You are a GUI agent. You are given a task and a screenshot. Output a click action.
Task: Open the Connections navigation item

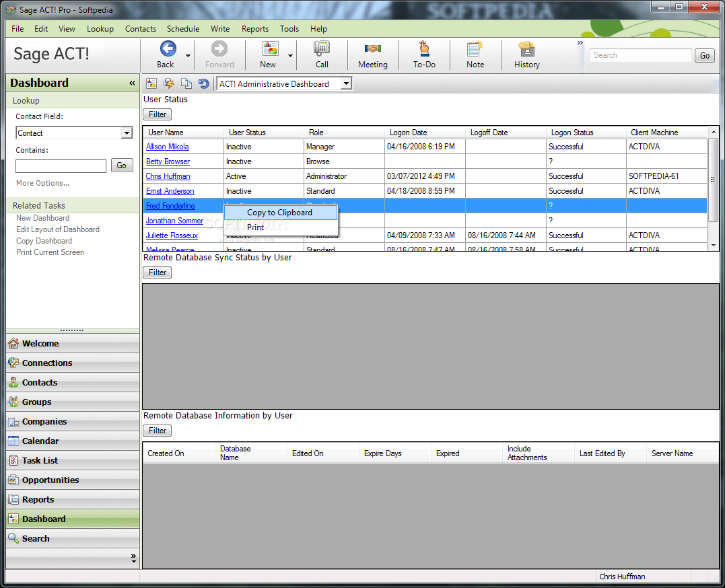(73, 363)
